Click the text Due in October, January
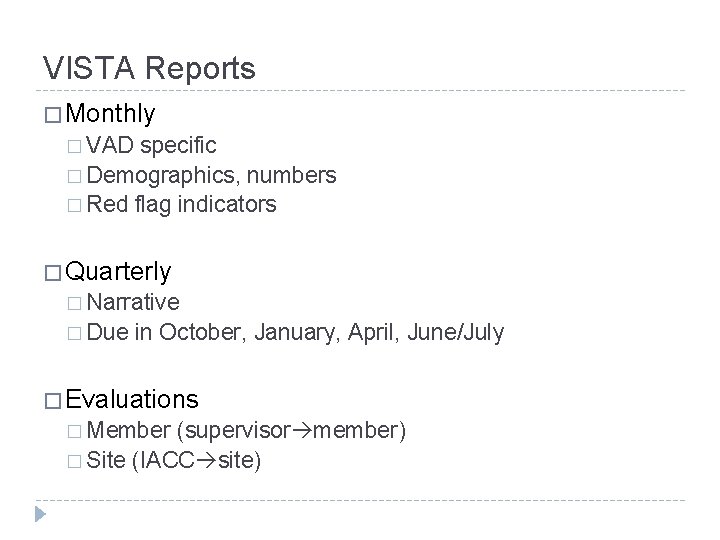720x540 pixels. point(213,332)
